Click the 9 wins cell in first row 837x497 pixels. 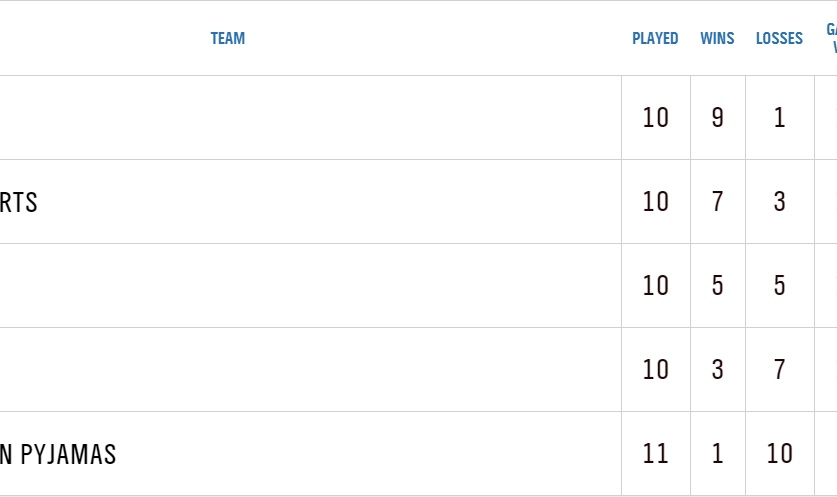pyautogui.click(x=717, y=118)
